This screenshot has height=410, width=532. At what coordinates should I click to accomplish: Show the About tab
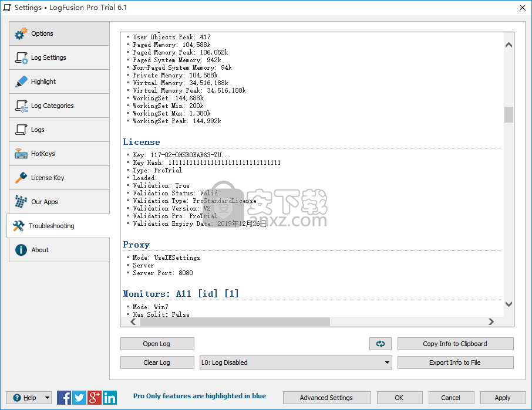pos(59,250)
